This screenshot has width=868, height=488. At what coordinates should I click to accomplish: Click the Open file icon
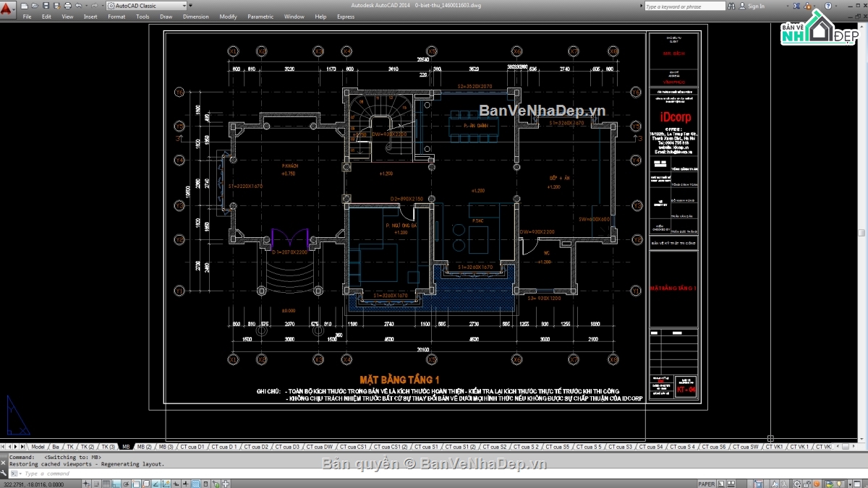35,6
